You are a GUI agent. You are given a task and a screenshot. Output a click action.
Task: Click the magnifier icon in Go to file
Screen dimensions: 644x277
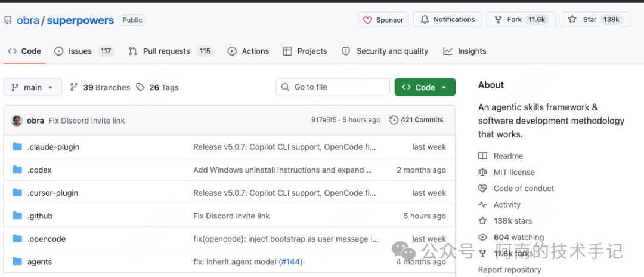(x=285, y=87)
